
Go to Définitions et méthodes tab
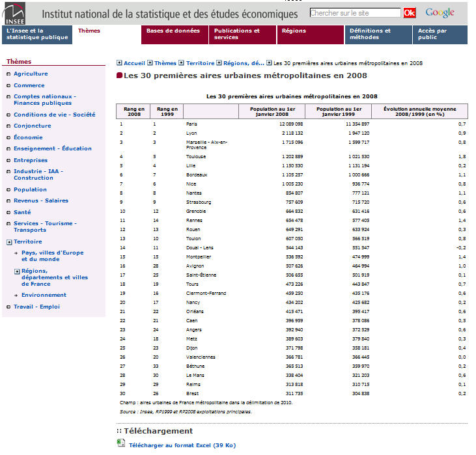click(378, 34)
